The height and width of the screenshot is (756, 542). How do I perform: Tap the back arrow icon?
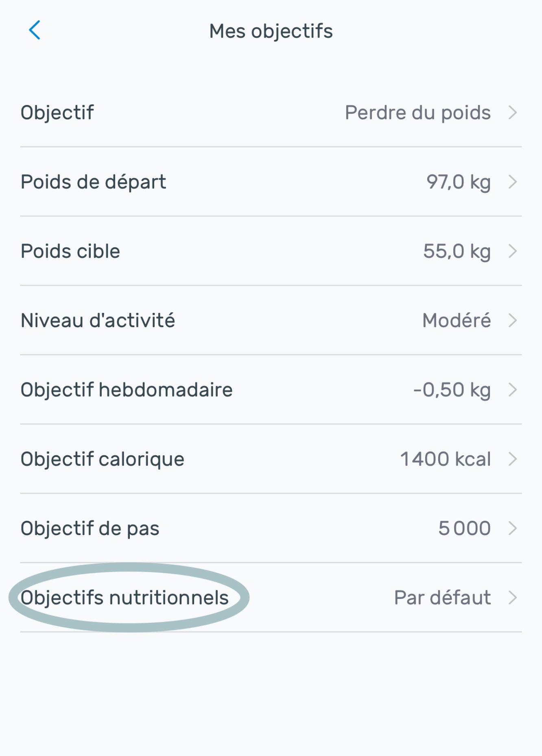[35, 31]
